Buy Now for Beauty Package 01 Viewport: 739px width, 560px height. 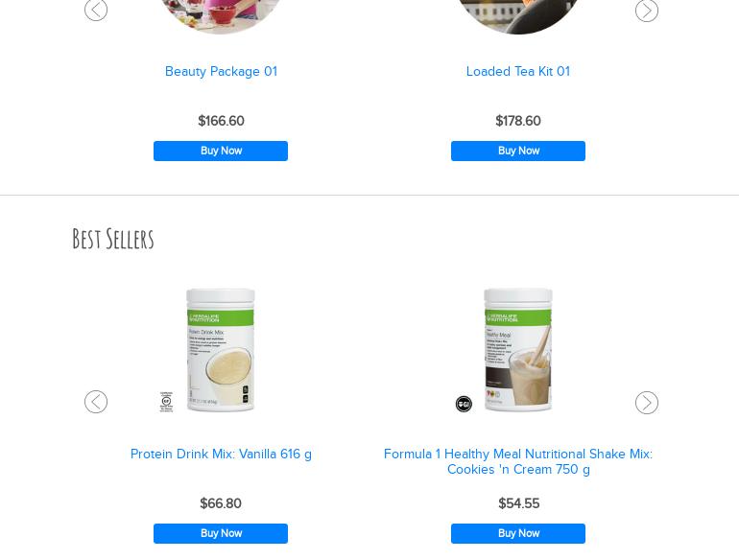(x=221, y=151)
